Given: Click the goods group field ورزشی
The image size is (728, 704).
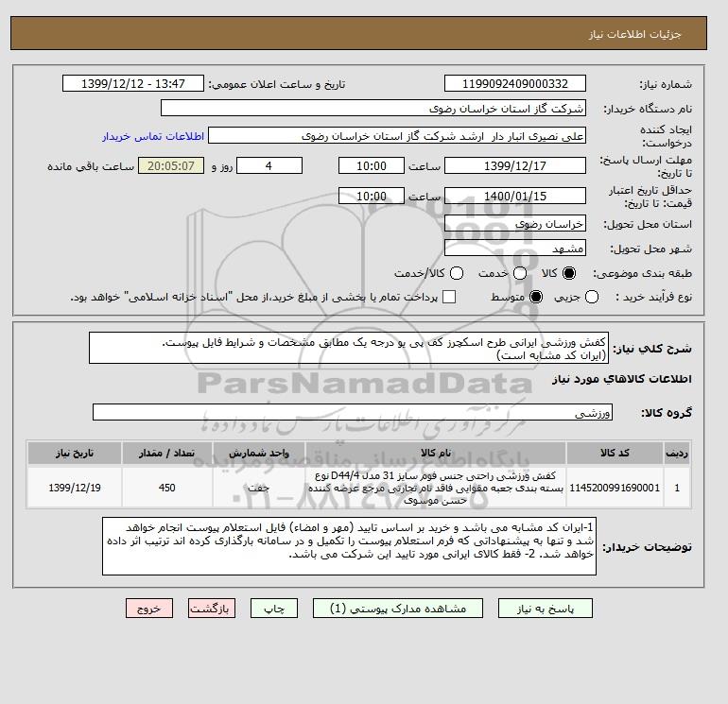Looking at the screenshot, I should [353, 413].
